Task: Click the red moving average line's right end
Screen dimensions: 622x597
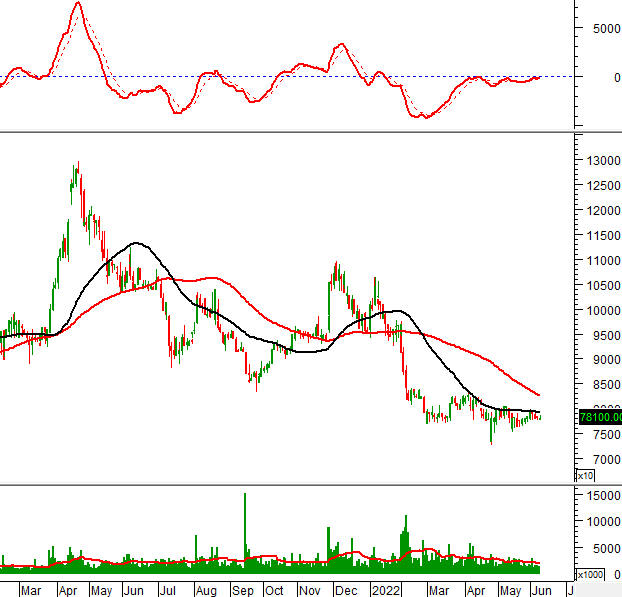Action: coord(540,394)
